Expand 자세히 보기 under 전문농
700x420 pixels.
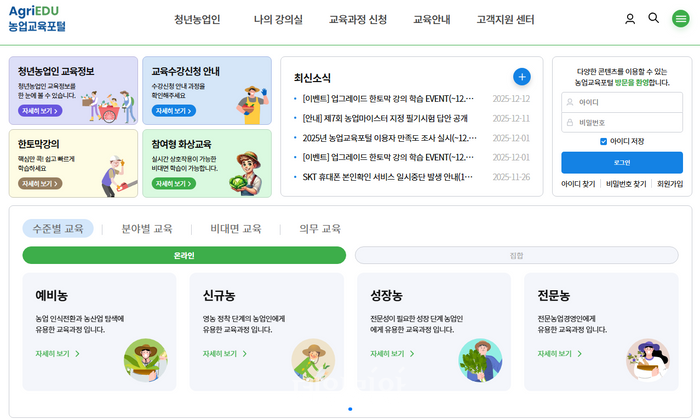[559, 353]
